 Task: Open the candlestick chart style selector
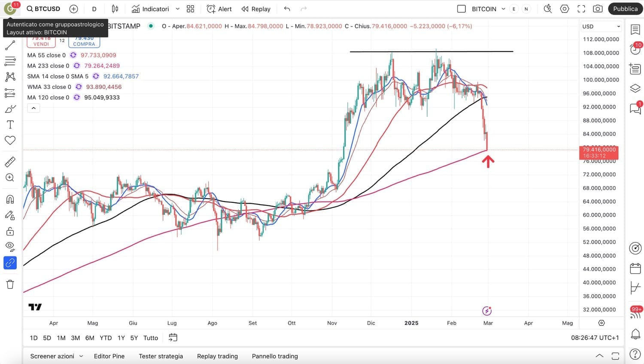pyautogui.click(x=115, y=9)
